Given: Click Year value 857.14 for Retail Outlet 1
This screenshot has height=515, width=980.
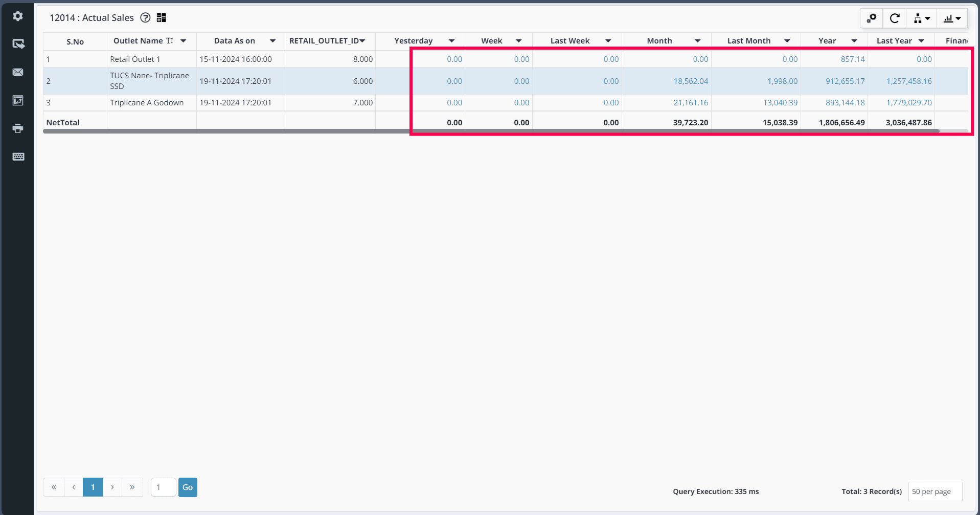Looking at the screenshot, I should (853, 59).
